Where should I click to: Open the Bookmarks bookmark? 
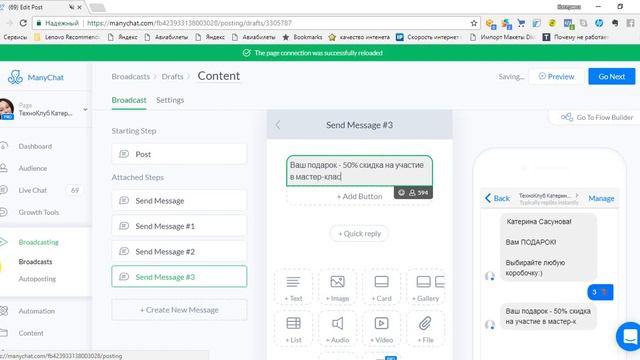(x=302, y=37)
